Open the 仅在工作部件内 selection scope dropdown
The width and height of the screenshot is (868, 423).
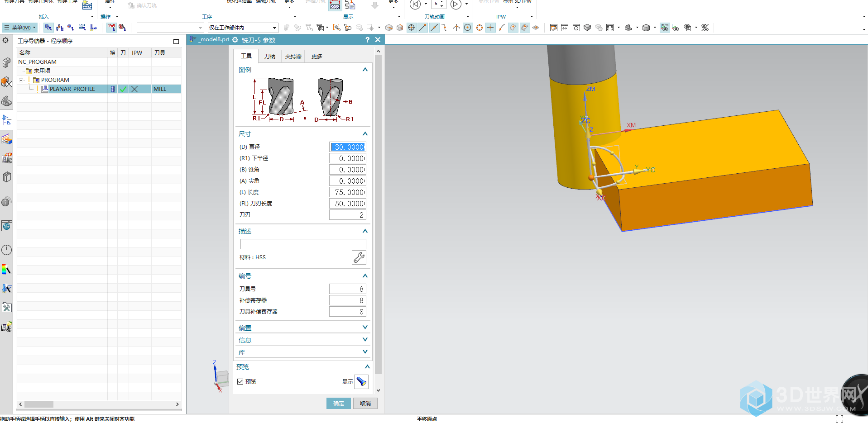pos(243,28)
